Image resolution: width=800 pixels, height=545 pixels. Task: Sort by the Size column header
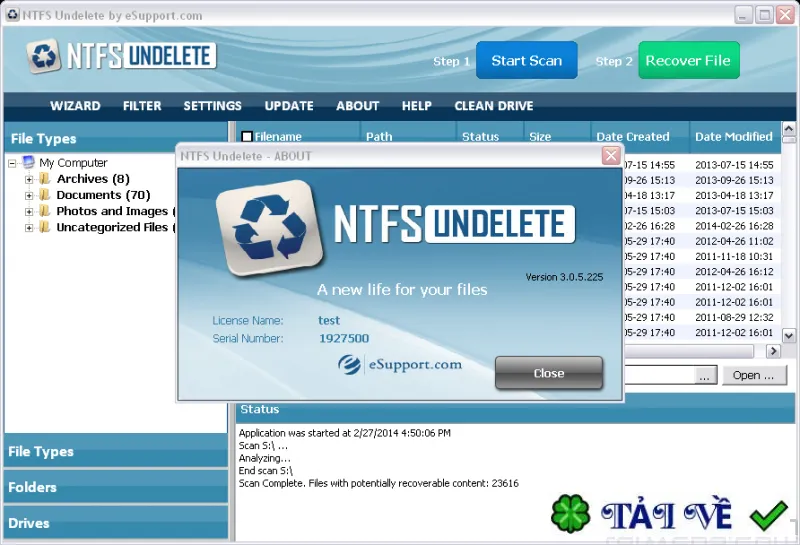click(557, 136)
